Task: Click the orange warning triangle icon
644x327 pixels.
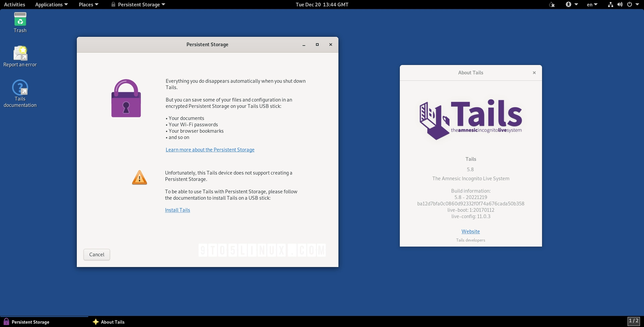Action: (139, 177)
